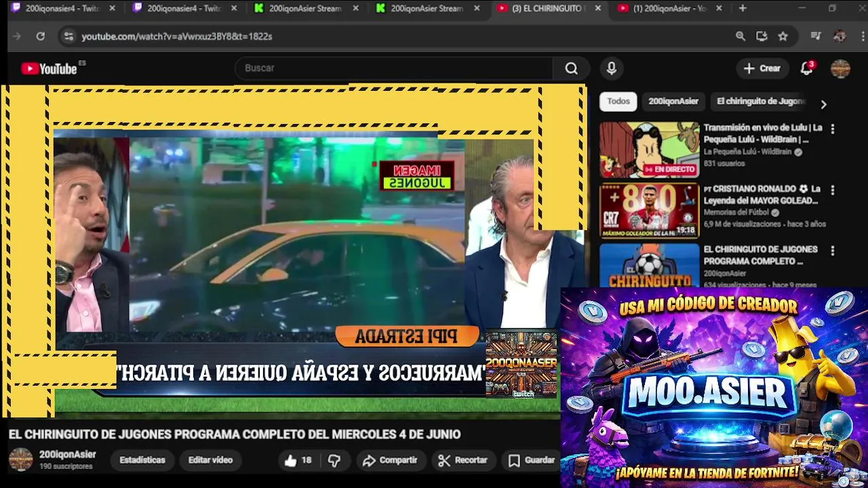Click the browser address bar URL

[x=177, y=37]
